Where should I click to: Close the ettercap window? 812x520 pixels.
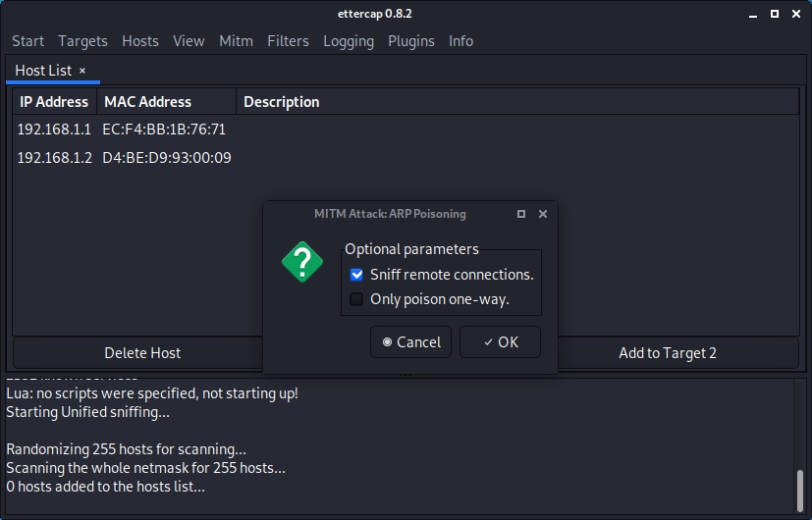click(796, 14)
